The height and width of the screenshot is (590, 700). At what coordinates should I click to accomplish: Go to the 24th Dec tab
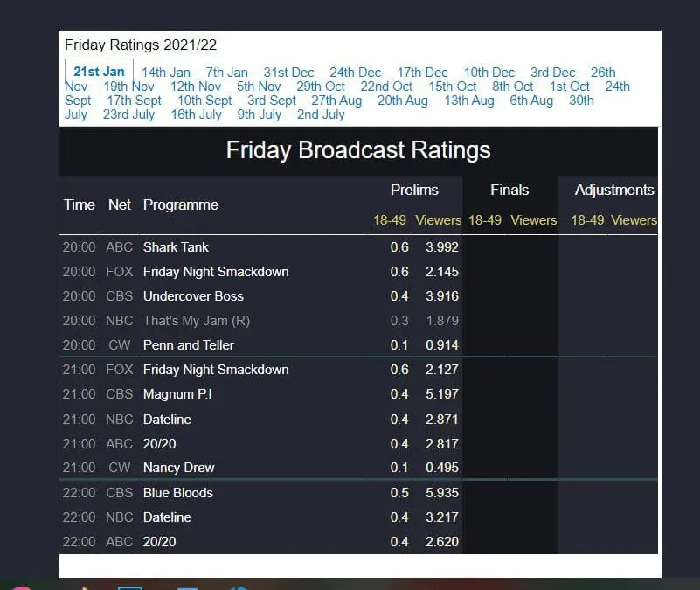355,73
